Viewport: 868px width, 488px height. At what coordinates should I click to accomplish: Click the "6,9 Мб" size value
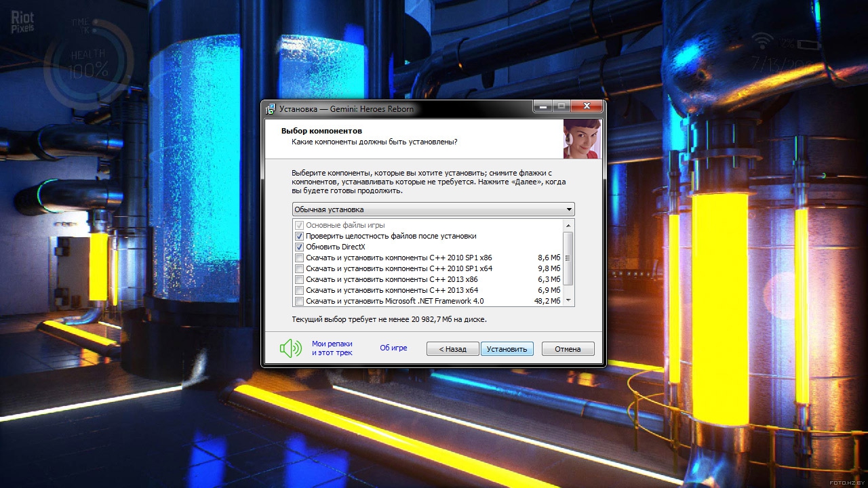pyautogui.click(x=549, y=290)
